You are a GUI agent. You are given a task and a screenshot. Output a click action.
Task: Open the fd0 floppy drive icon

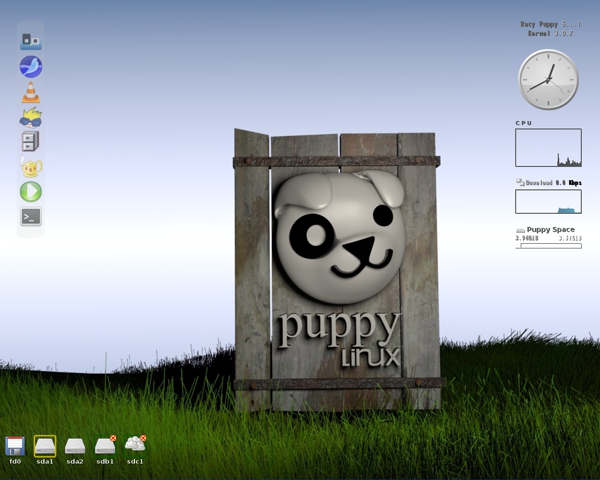(15, 446)
